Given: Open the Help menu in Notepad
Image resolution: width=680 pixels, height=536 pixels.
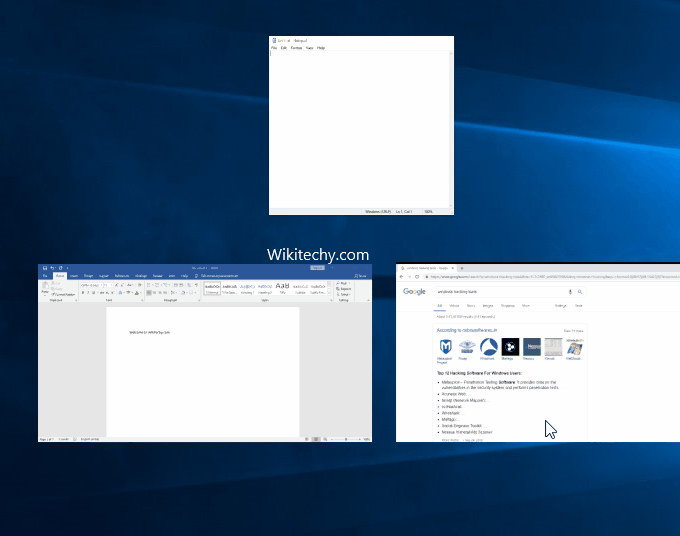Looking at the screenshot, I should 321,48.
